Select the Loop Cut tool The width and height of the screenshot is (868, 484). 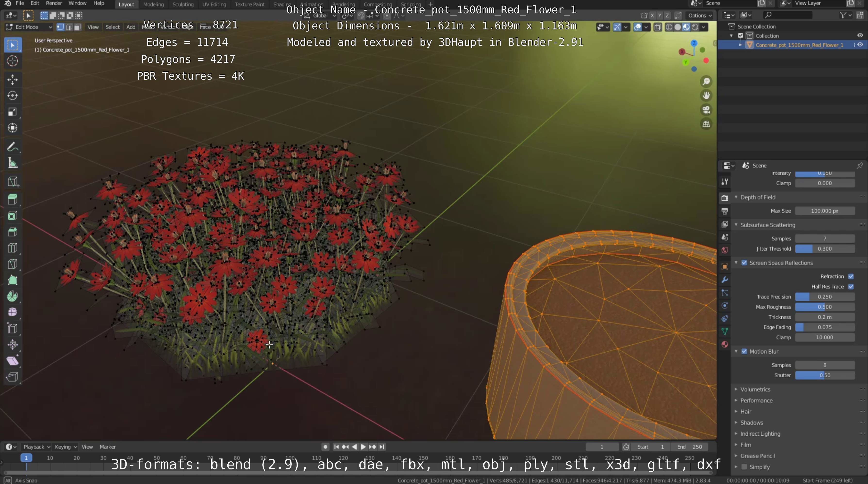click(x=13, y=248)
